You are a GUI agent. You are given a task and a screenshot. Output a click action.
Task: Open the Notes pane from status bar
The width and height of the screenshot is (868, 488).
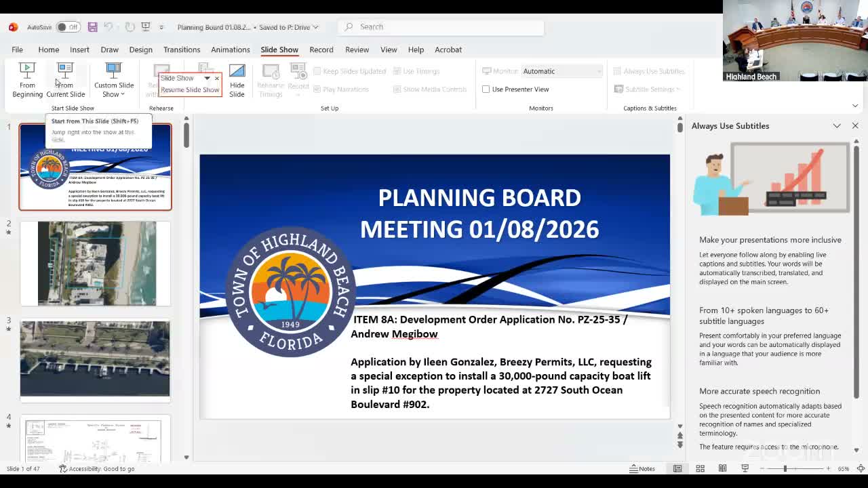(x=642, y=468)
